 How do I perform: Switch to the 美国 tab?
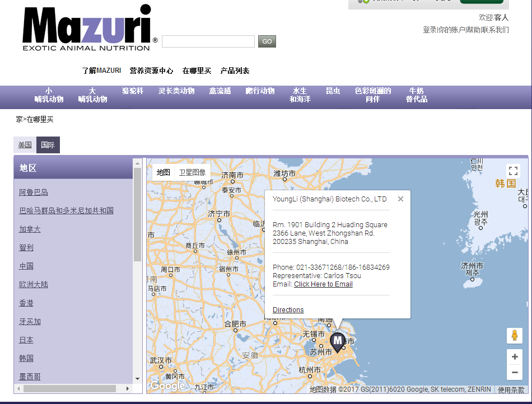[25, 145]
